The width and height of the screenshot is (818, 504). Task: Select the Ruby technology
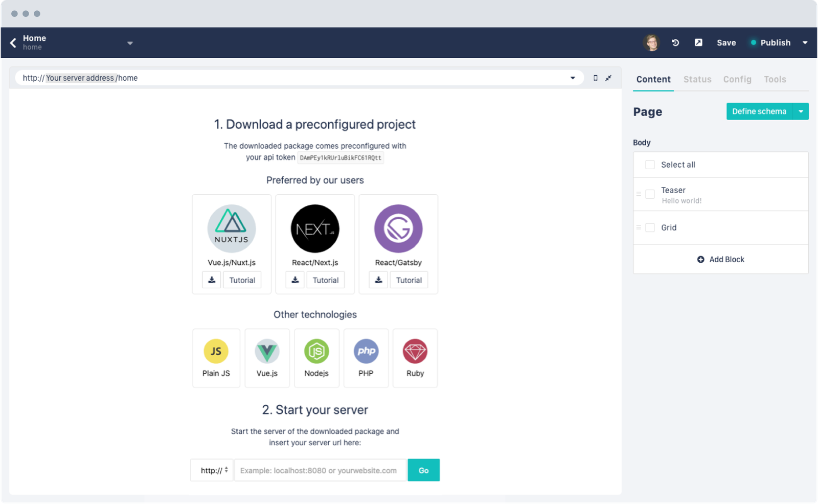(415, 358)
